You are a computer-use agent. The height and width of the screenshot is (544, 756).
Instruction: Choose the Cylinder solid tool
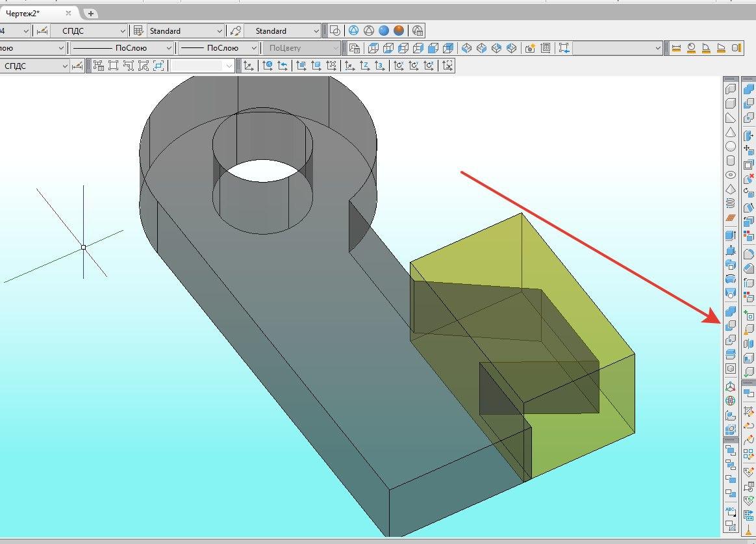coord(730,161)
